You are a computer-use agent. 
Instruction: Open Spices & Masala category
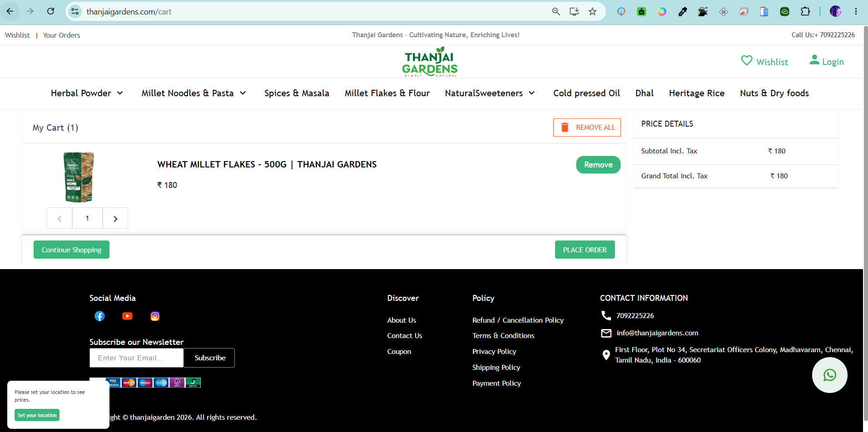tap(297, 93)
